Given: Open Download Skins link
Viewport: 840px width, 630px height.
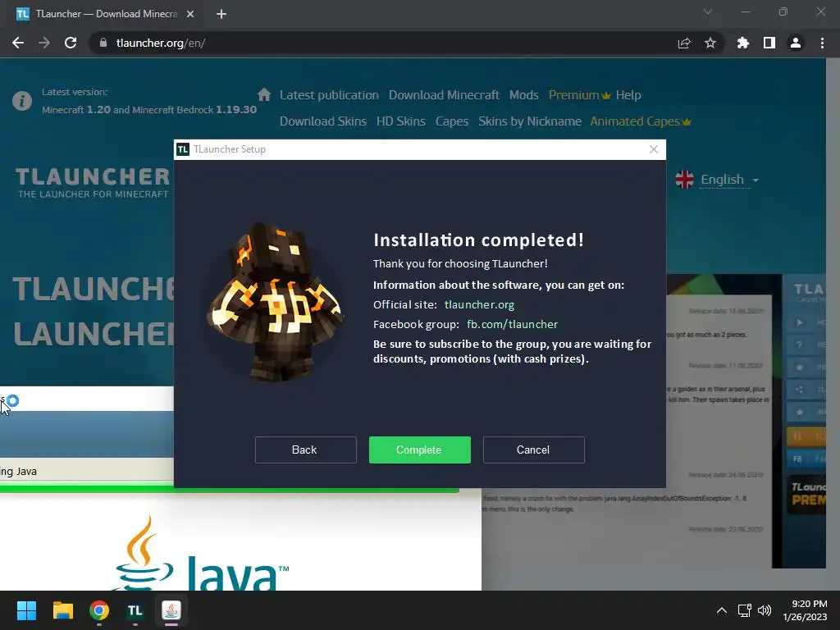Looking at the screenshot, I should 323,121.
